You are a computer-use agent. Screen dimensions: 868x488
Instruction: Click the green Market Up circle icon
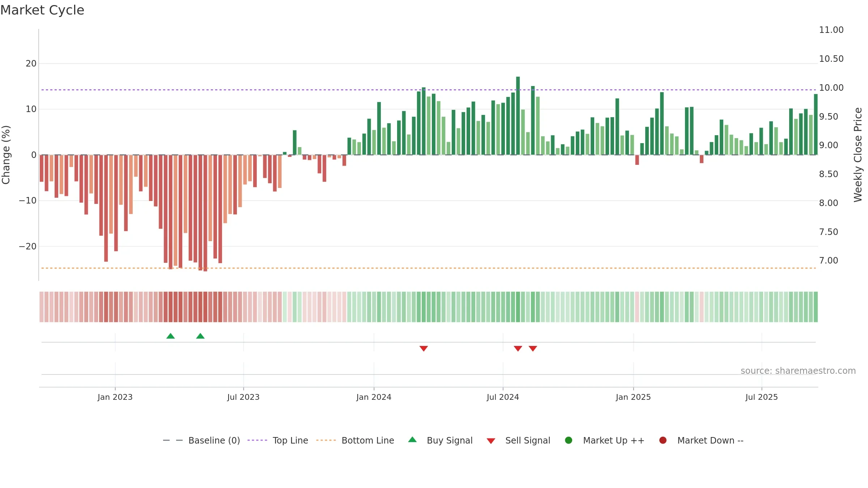coord(569,440)
